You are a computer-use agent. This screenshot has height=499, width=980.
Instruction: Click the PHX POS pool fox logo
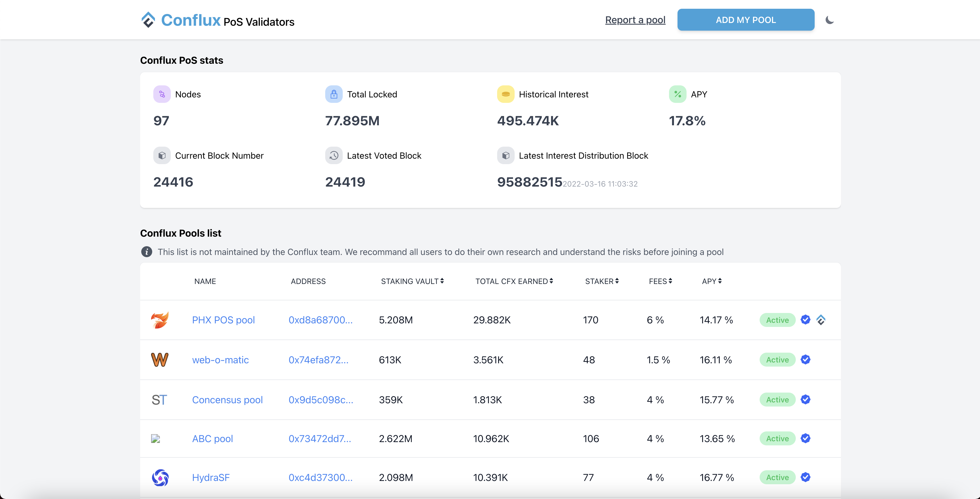160,320
